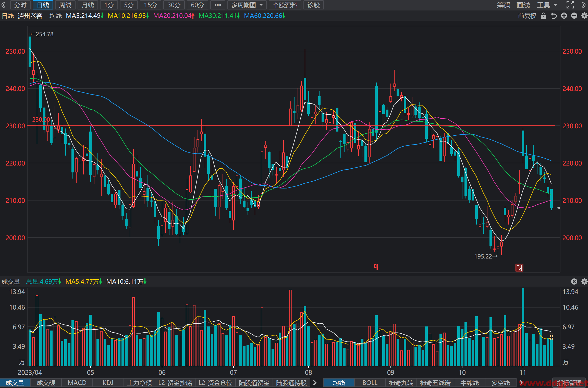
Task: Select the L2-资金抄底 indicator tab
Action: tap(175, 383)
